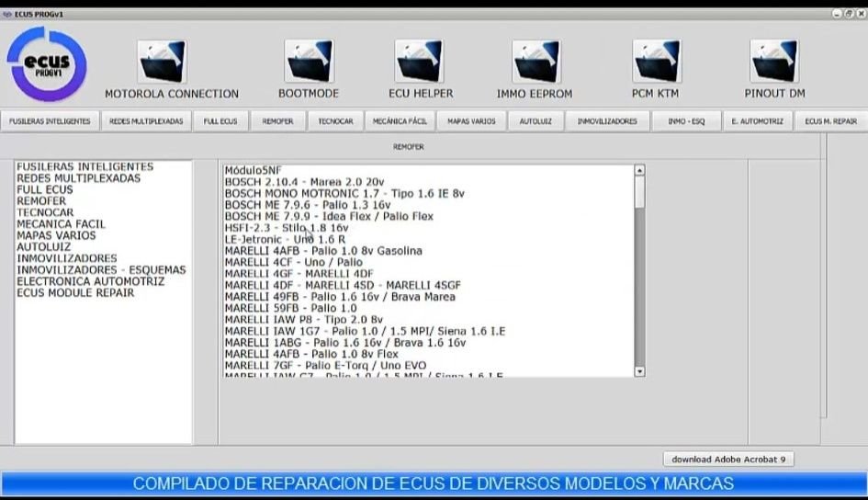Switch to the FUSILERAS INTELIGENTES tab
Image resolution: width=868 pixels, height=500 pixels.
(x=50, y=121)
